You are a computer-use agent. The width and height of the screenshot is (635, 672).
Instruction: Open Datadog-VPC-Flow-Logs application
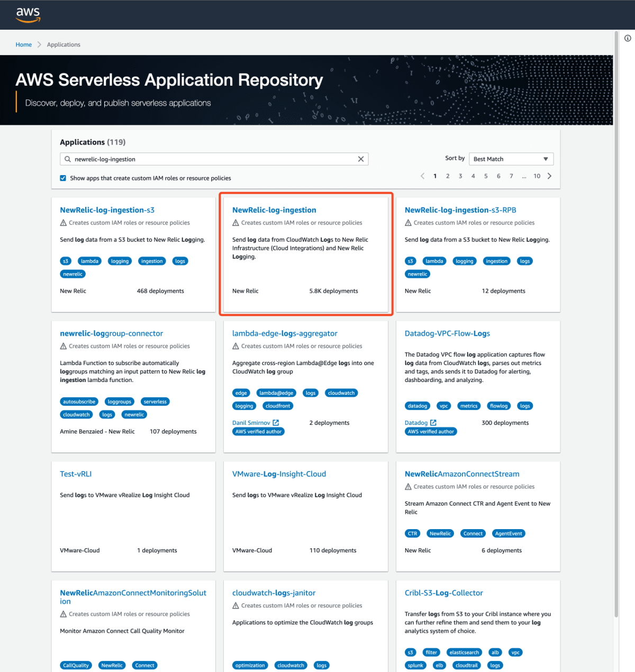447,333
